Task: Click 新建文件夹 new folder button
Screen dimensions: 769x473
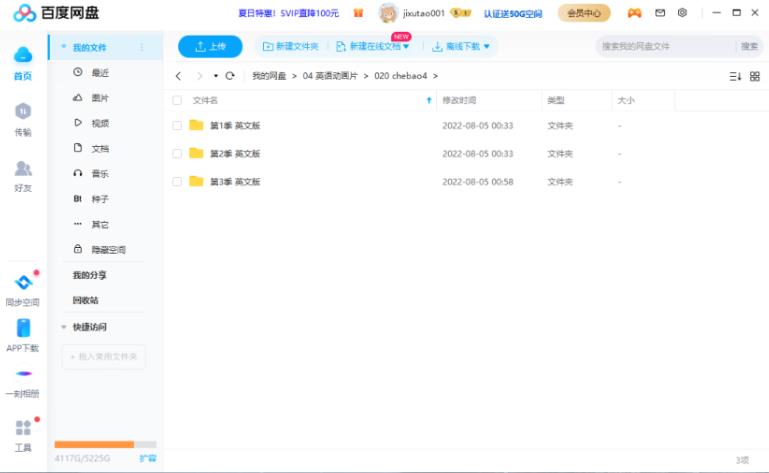Action: [290, 46]
